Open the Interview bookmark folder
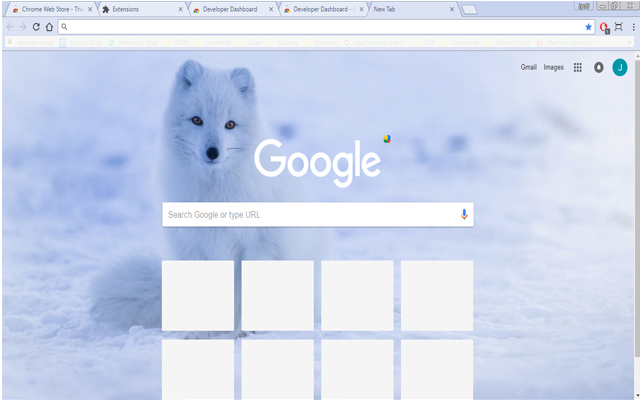Viewport: 640px width, 400px height. (321, 42)
